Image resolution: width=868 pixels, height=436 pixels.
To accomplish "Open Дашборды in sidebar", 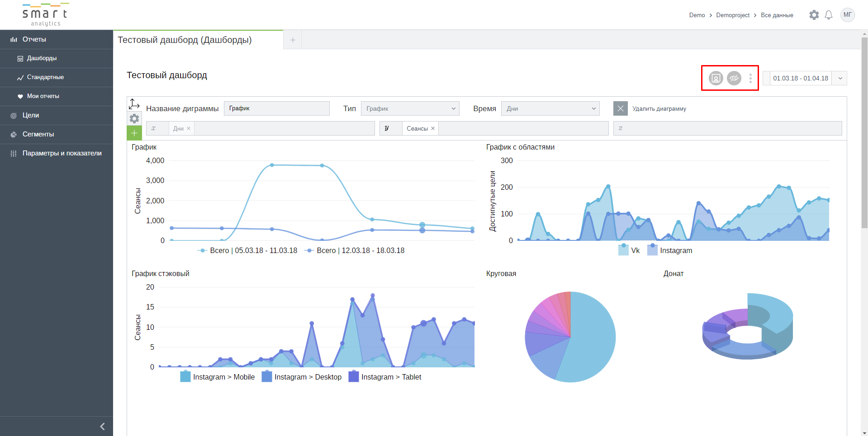I will 57,58.
